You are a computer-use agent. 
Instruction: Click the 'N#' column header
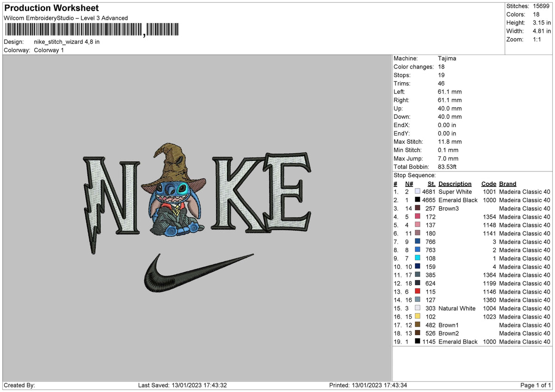409,184
